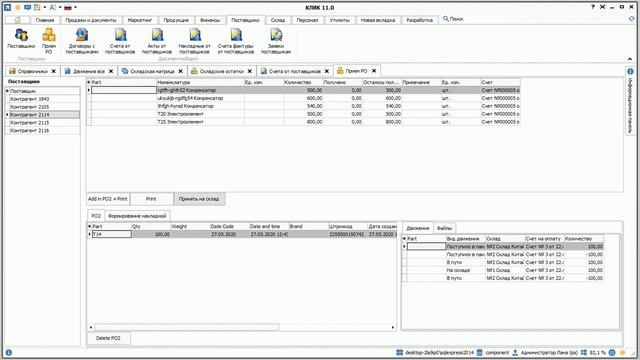
Task: Click the chat bubble icon in quick toolbar
Action: tap(27, 7)
